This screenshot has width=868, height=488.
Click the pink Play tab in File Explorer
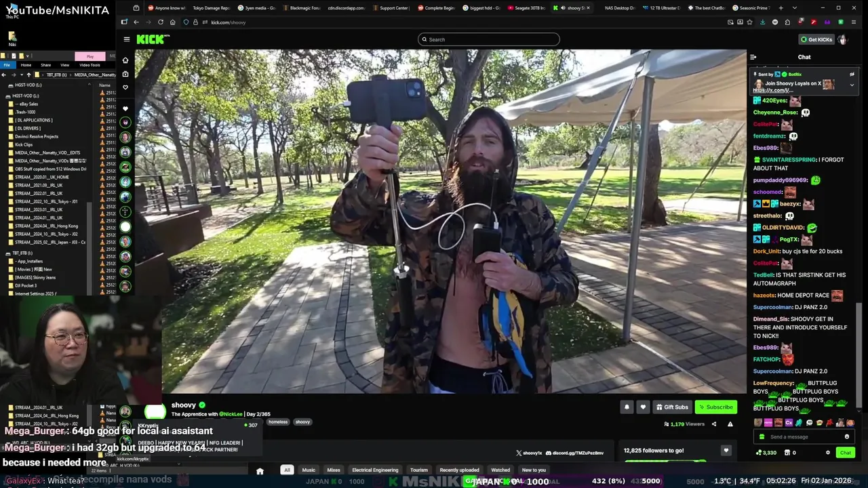click(90, 57)
